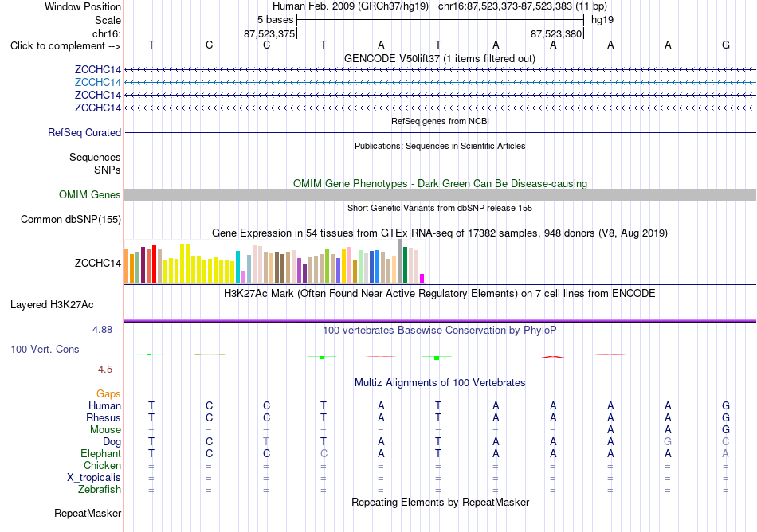
Task: Select the Elephant alignment row label
Action: pos(101,454)
